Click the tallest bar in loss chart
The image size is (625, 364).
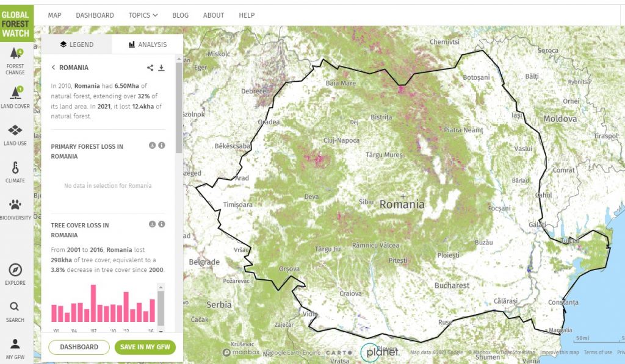tap(93, 303)
